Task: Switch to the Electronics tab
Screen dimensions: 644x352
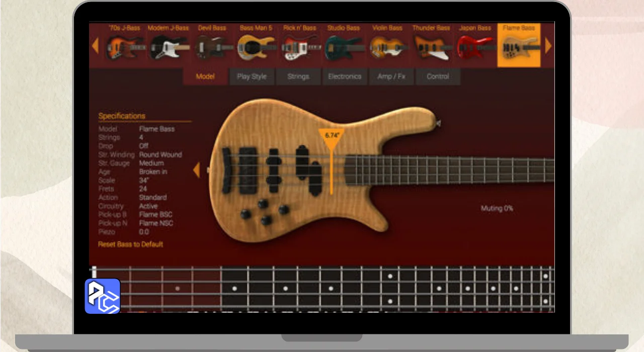Action: [345, 76]
